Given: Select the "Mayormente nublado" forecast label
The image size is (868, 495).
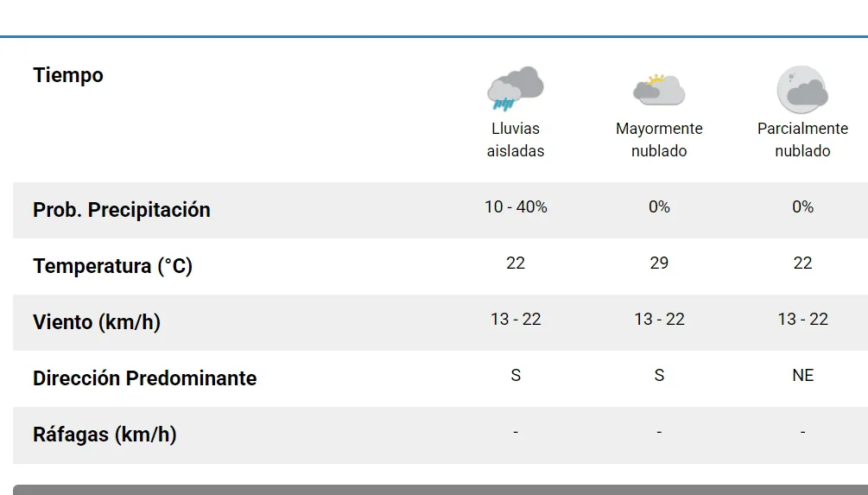Looking at the screenshot, I should 659,140.
